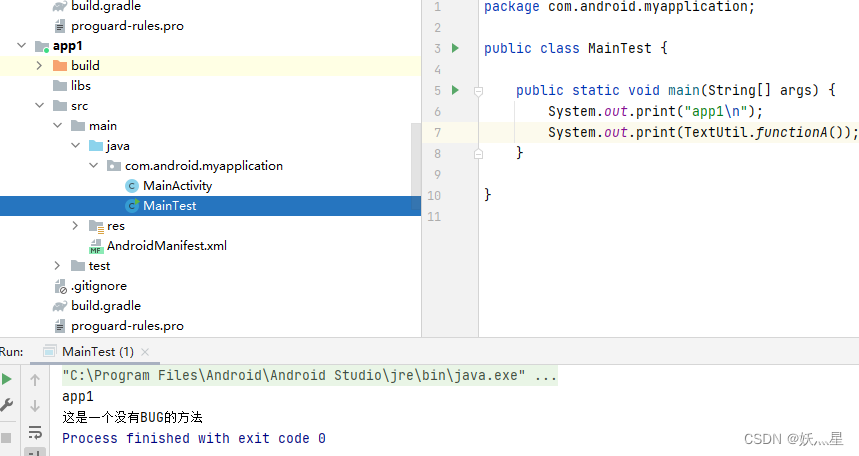This screenshot has width=859, height=456.
Task: Select the MainActivity class file
Action: (x=177, y=186)
